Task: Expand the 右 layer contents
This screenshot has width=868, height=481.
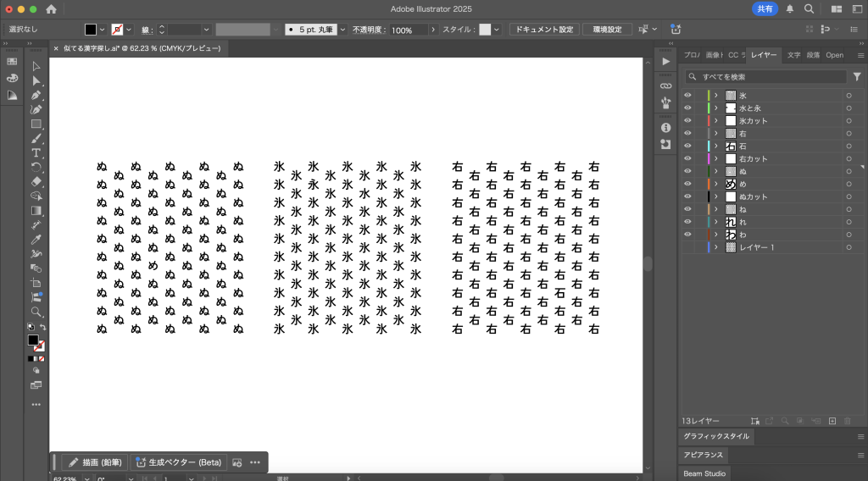Action: (x=715, y=133)
